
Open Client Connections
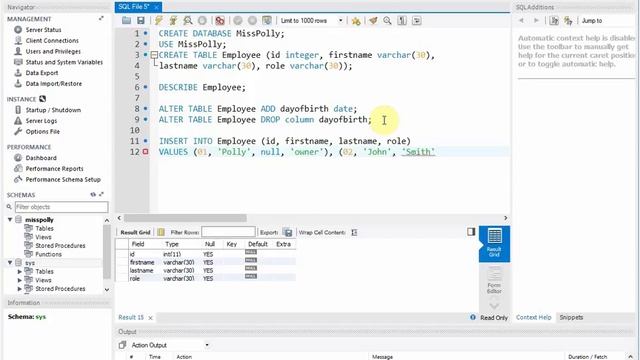[x=52, y=40]
